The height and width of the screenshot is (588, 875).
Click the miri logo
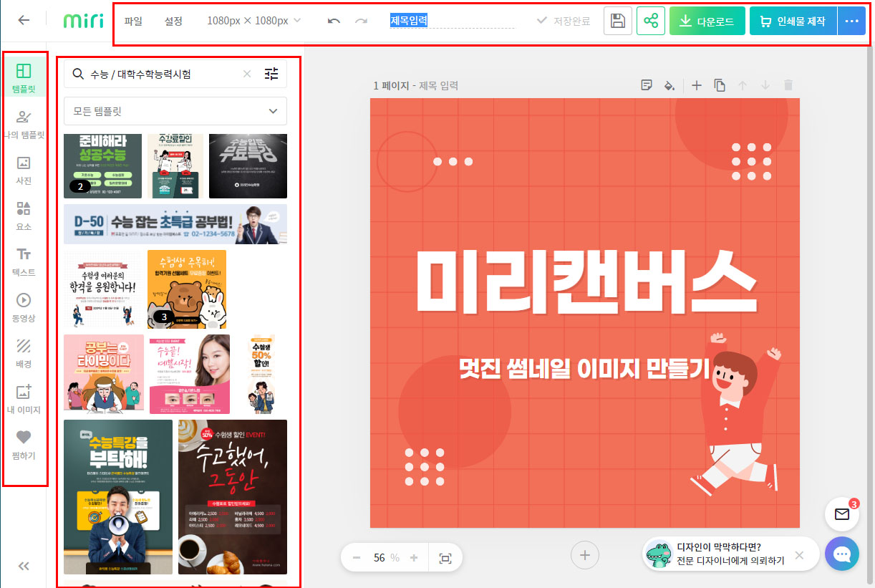[x=83, y=21]
